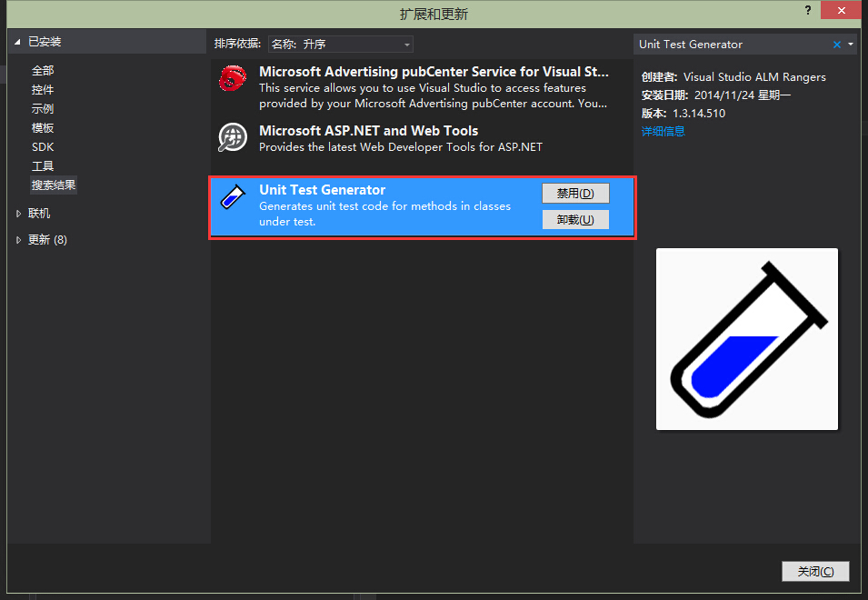Click the Unit Test Generator test tube icon

(233, 196)
